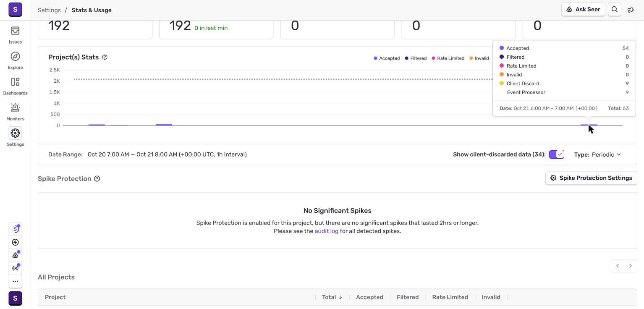Sort projects table by Total column
The image size is (644, 309).
click(332, 297)
